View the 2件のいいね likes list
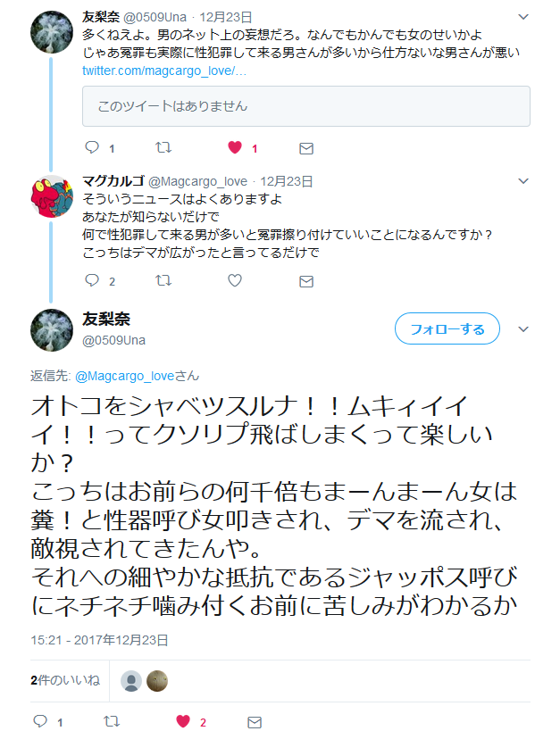Screen dimensions: 560x756 coord(64,680)
